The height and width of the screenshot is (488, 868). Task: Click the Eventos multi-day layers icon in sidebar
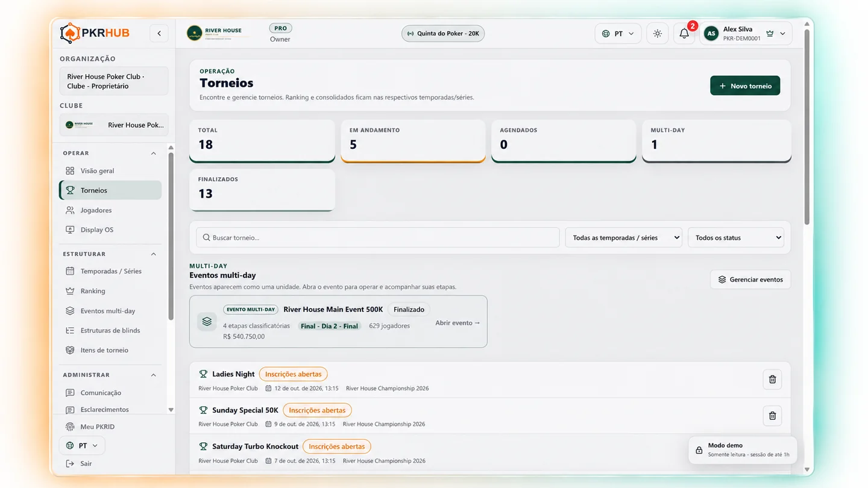(70, 311)
